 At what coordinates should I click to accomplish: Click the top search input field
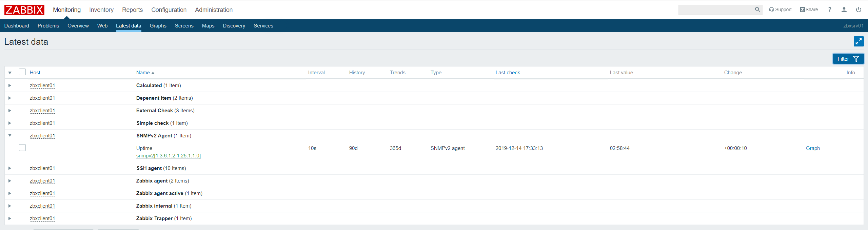tap(715, 10)
